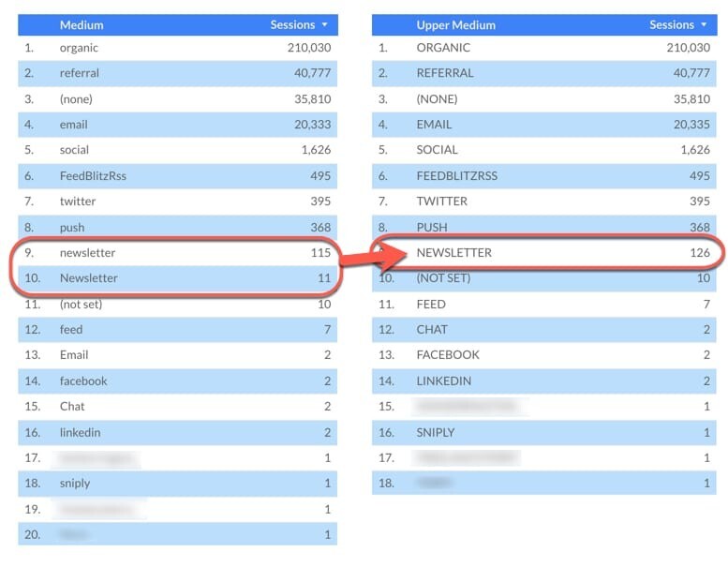
Task: Click Sessions header text in Medium table
Action: pos(292,25)
